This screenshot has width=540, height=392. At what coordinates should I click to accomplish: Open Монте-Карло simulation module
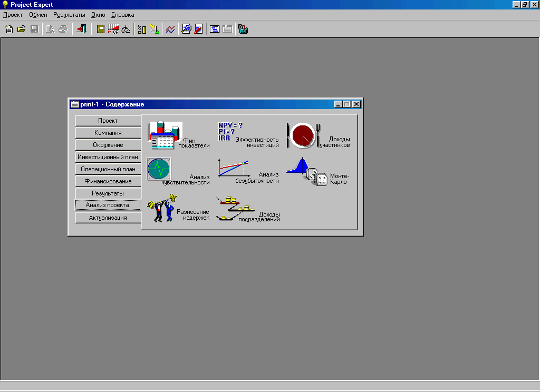click(317, 172)
